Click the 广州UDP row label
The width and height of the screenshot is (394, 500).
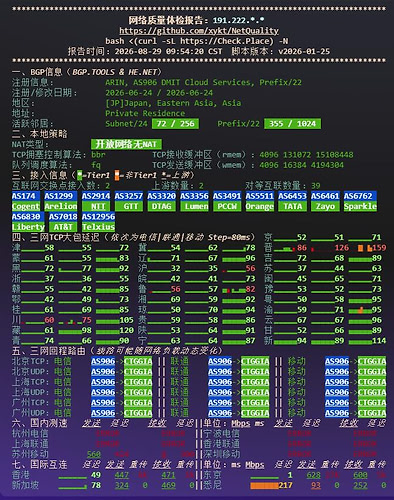[x=30, y=413]
